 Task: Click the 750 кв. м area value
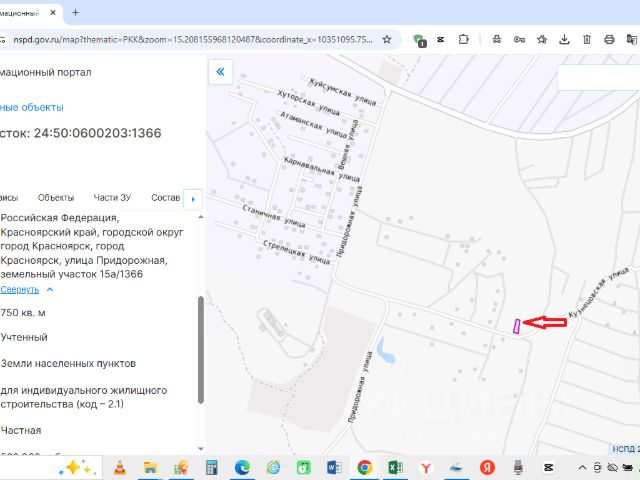pos(23,313)
